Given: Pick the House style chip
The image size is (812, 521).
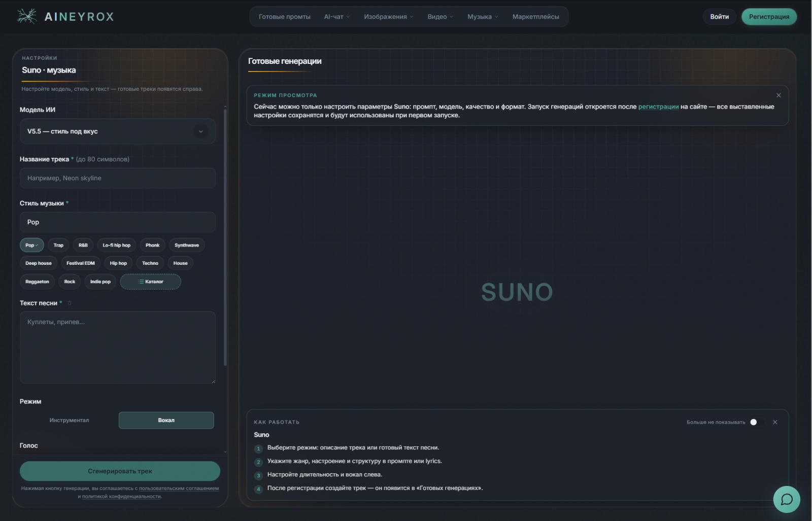Looking at the screenshot, I should tap(180, 263).
